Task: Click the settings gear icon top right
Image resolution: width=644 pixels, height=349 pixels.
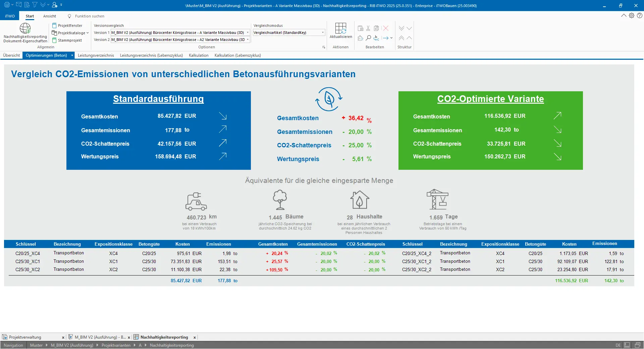Action: point(632,16)
